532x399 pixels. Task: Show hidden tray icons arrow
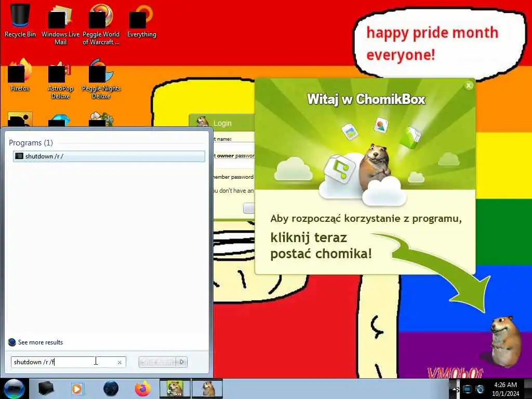[454, 390]
